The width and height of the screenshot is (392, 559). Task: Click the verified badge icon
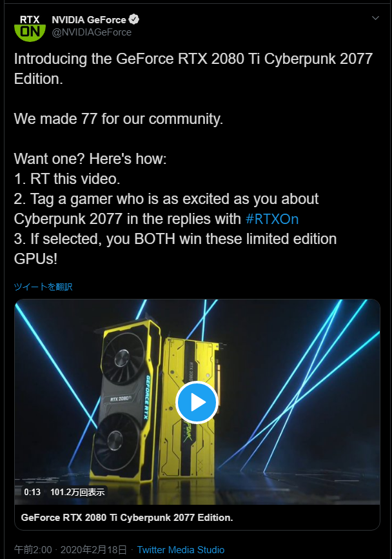pos(134,19)
